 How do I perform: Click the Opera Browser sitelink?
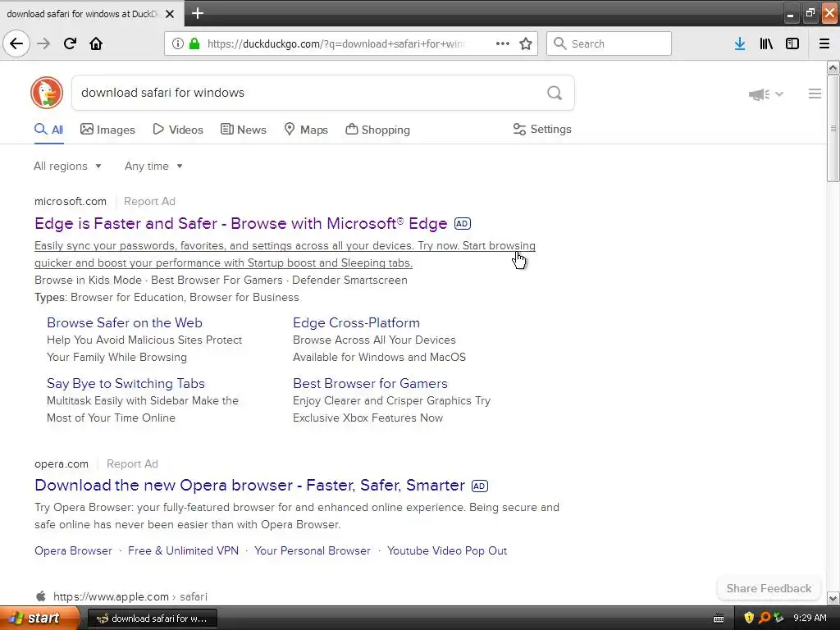point(73,550)
